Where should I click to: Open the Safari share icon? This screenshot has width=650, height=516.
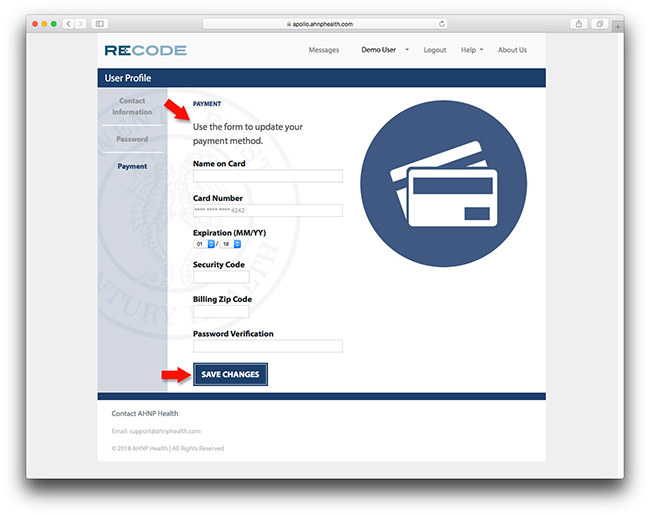(x=579, y=23)
